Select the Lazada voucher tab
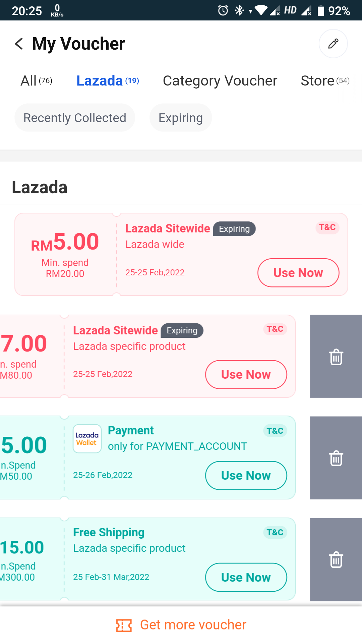 (107, 81)
